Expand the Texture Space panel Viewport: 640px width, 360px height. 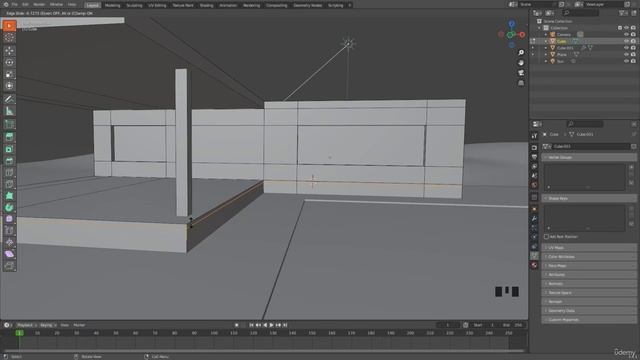tap(589, 293)
